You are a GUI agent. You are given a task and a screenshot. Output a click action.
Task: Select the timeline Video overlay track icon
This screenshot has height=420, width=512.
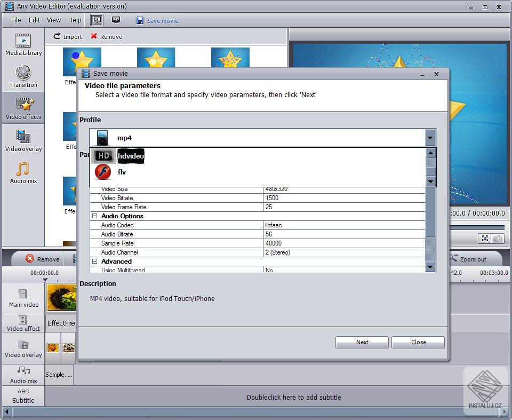(23, 345)
